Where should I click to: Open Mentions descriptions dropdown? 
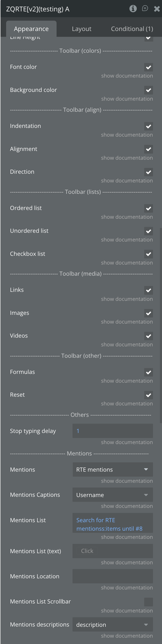click(113, 624)
